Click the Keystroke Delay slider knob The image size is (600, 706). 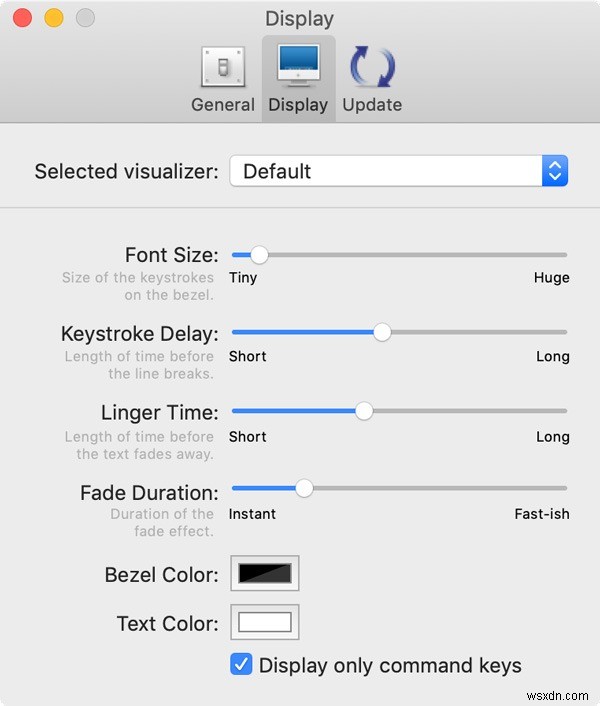[x=382, y=332]
